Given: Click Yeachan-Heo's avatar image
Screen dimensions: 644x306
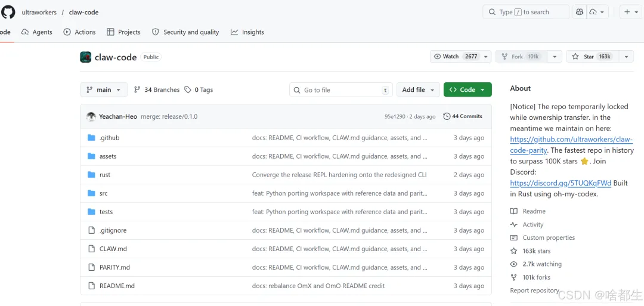Looking at the screenshot, I should pos(91,117).
